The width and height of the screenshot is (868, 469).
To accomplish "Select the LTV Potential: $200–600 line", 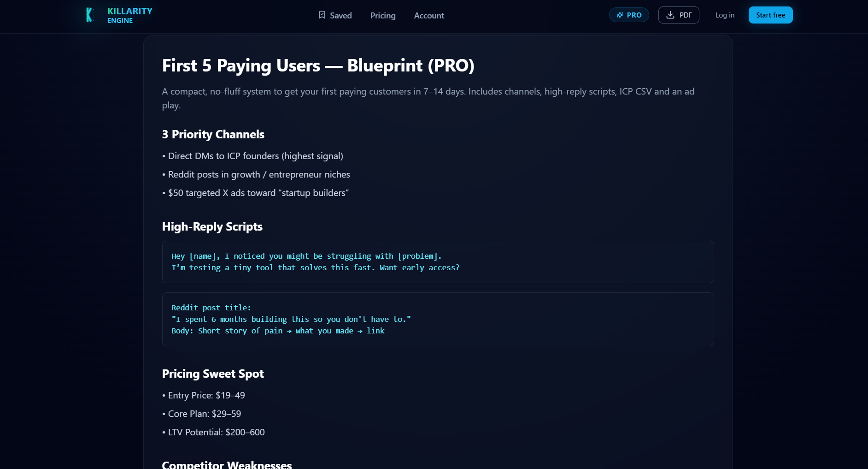I will (x=213, y=432).
